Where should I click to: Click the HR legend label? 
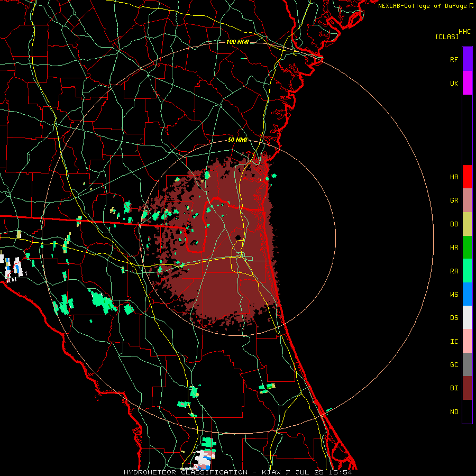tap(454, 248)
